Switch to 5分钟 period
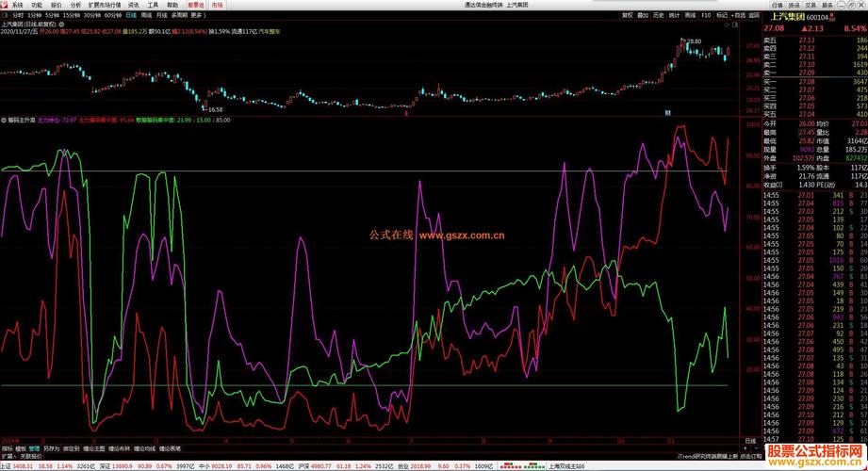This screenshot has height=471, width=868. (52, 15)
